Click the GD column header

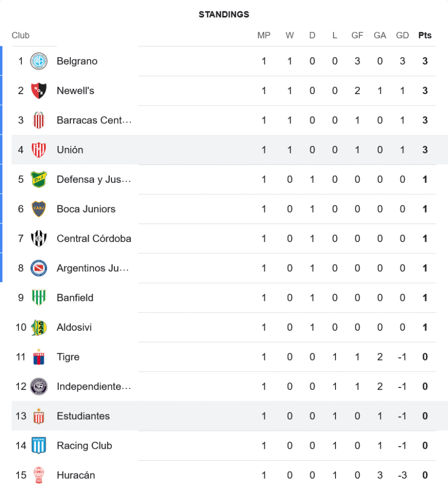pos(402,35)
